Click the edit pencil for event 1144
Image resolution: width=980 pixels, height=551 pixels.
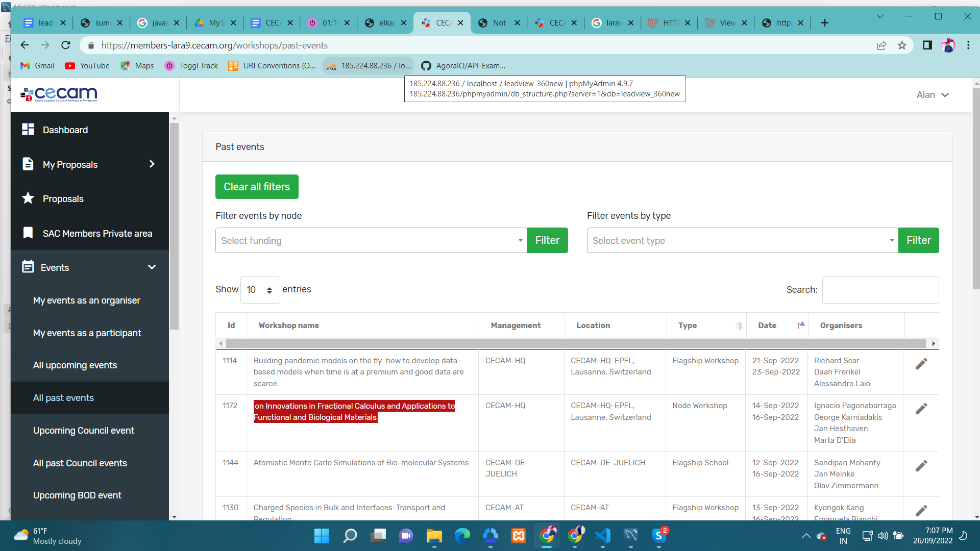(921, 466)
